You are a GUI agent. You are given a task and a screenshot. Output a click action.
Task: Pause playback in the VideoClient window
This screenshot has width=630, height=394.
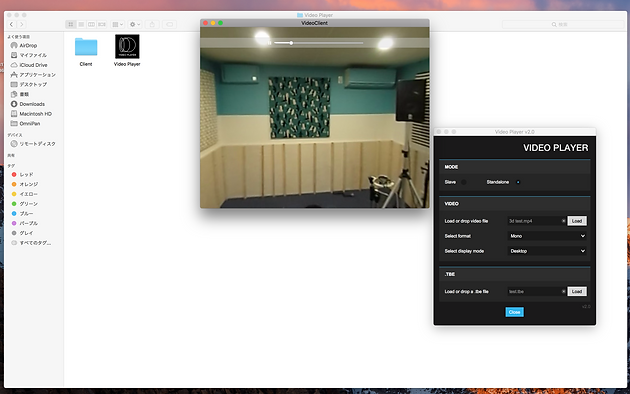tap(270, 43)
